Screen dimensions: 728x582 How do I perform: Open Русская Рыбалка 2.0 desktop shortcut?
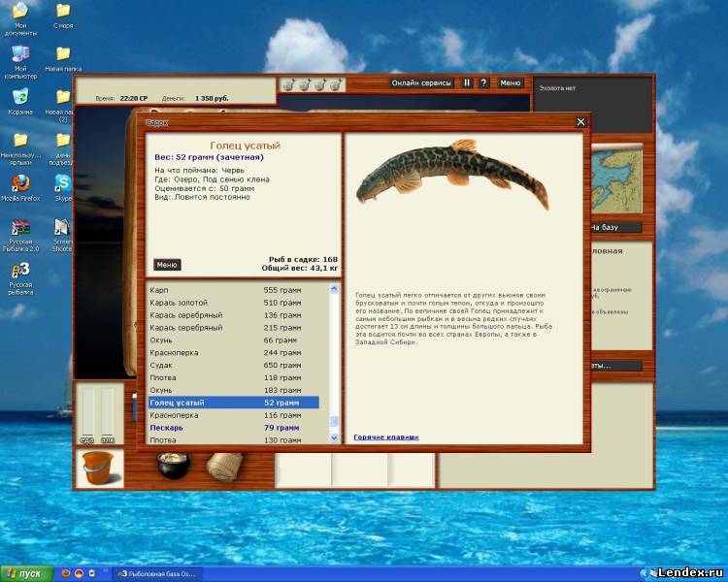[20, 237]
